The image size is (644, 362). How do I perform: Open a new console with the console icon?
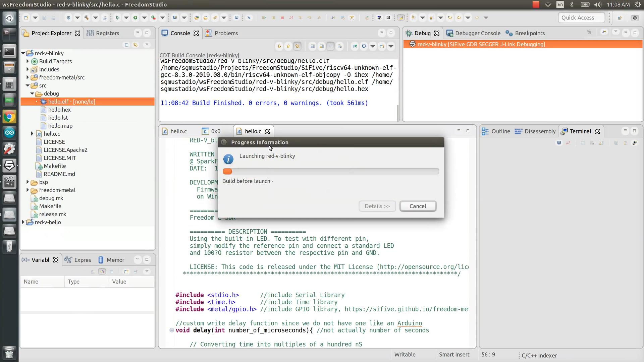pos(381,46)
